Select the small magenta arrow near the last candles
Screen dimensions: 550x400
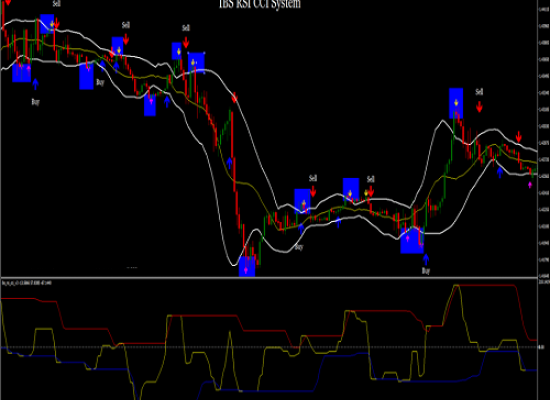(x=530, y=185)
